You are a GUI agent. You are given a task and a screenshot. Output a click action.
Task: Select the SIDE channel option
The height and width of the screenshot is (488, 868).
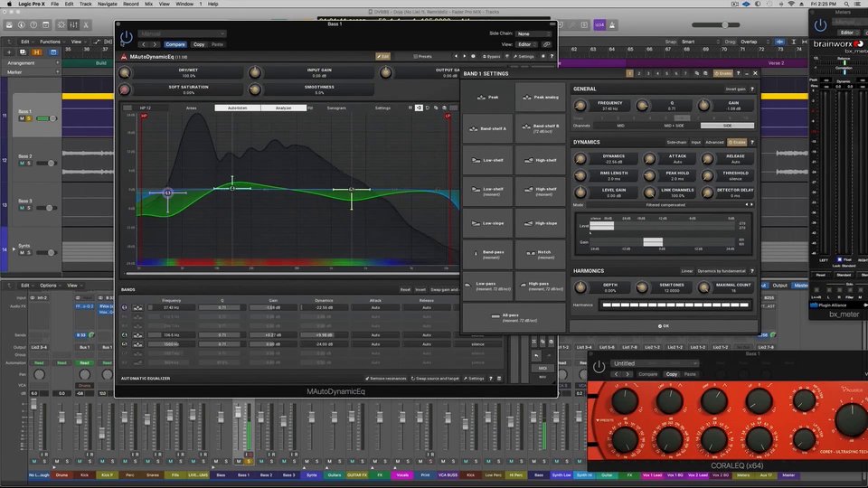(x=727, y=126)
